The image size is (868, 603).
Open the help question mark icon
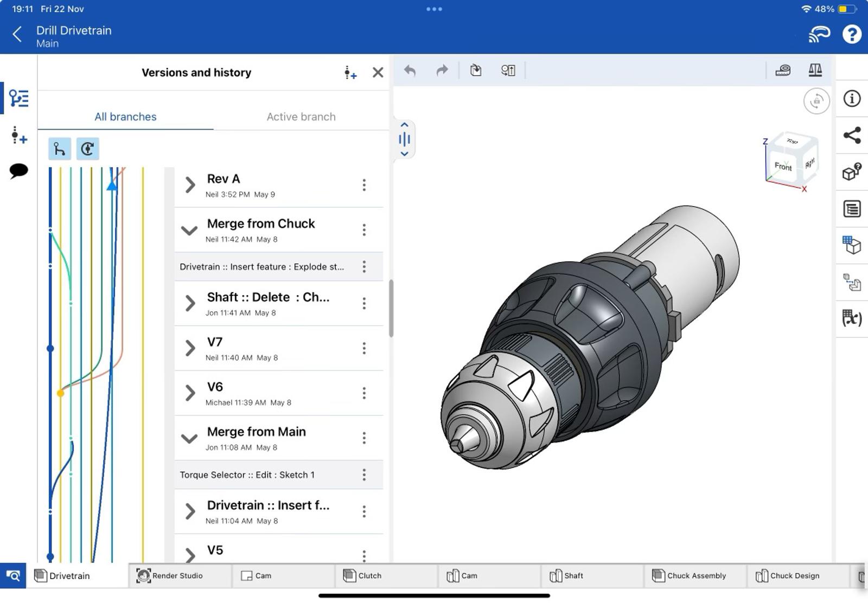[851, 35]
